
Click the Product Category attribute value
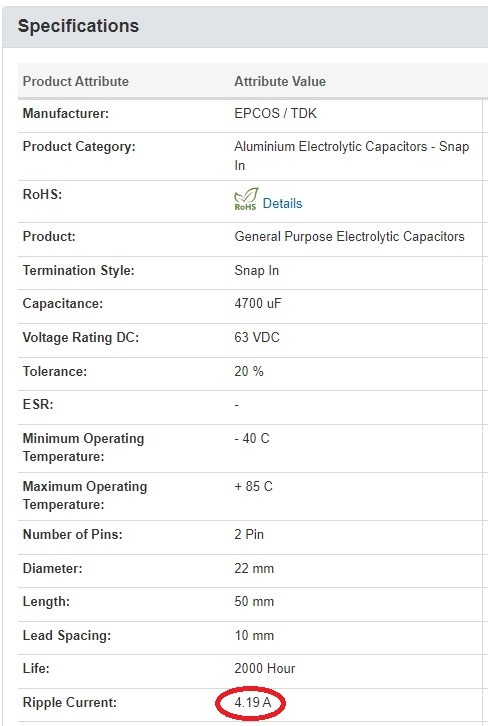[x=352, y=156]
